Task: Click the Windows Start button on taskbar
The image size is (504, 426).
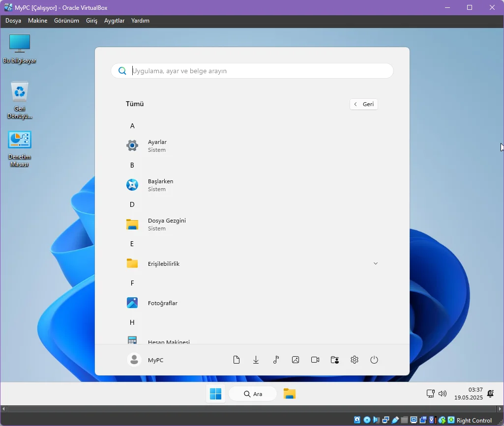Action: coord(215,394)
